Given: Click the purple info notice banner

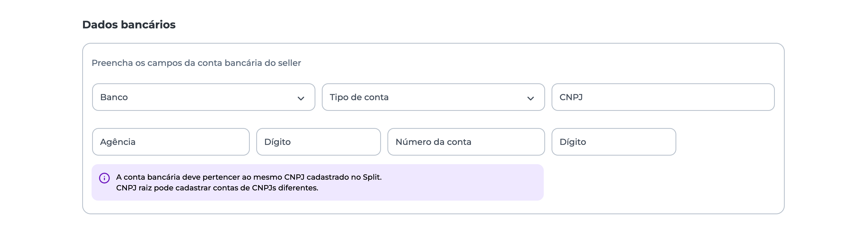Looking at the screenshot, I should coord(438,182).
